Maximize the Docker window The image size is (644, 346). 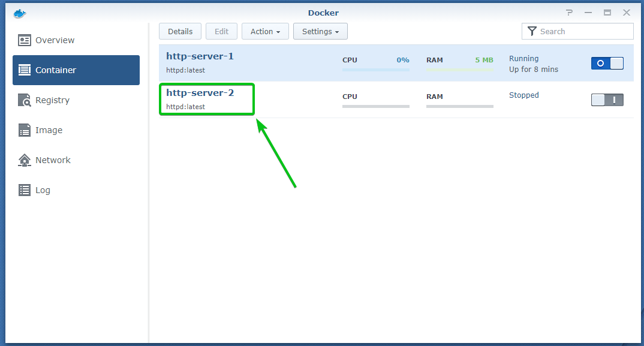pos(607,13)
